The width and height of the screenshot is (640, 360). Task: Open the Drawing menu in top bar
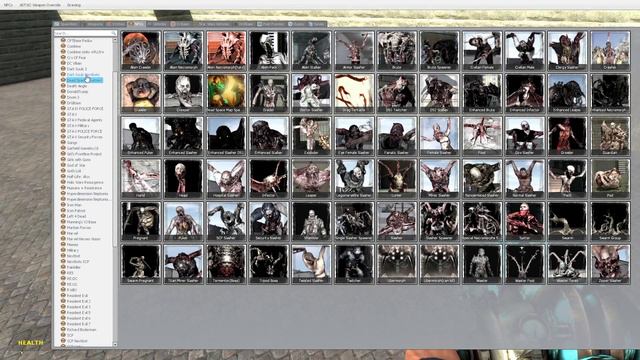(74, 5)
